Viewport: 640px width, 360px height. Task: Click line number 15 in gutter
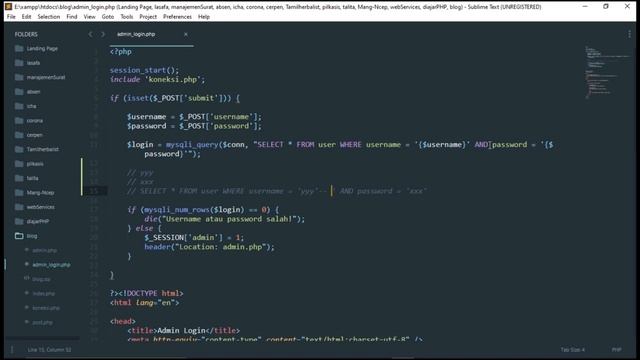[94, 191]
